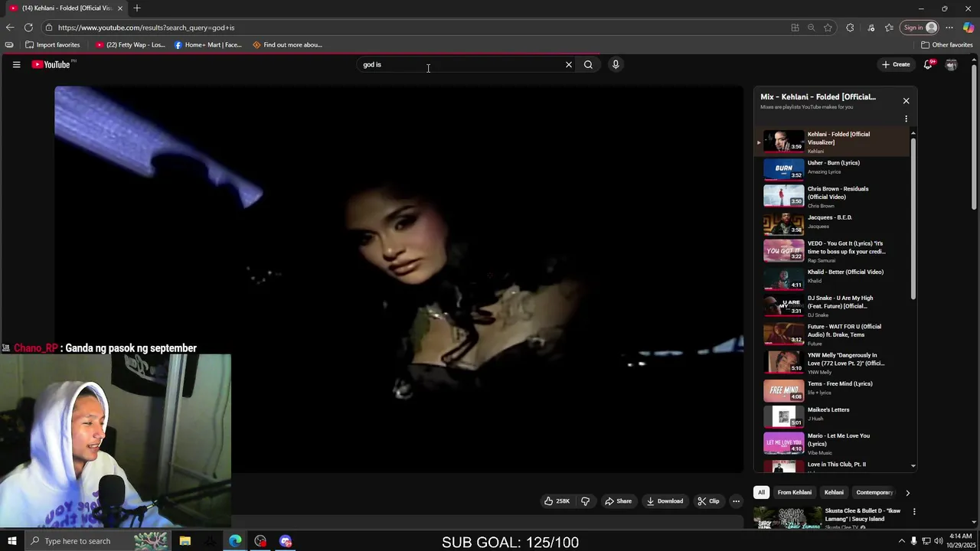Go to YouTube home via logo
The height and width of the screenshot is (551, 980).
51,64
